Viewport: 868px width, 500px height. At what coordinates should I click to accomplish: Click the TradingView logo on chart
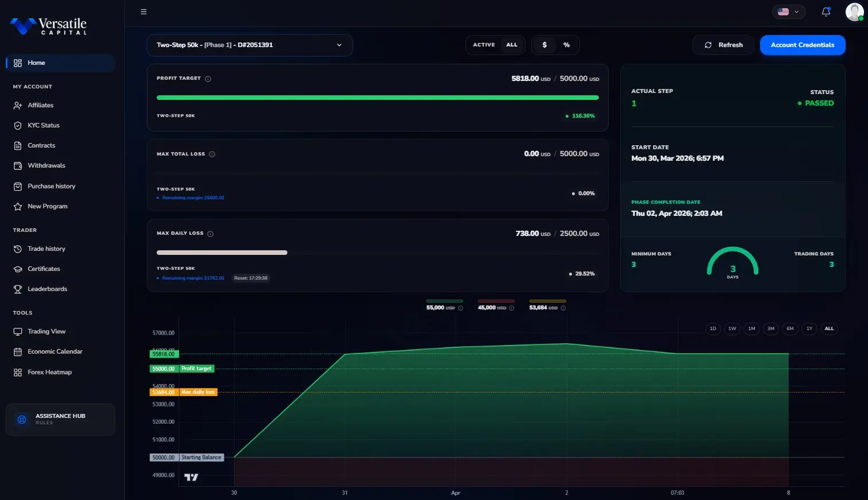click(191, 477)
